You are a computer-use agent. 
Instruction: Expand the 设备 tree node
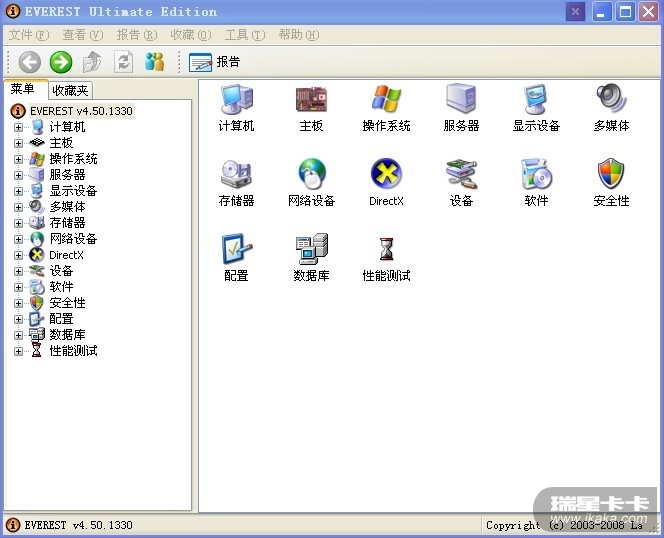point(18,271)
